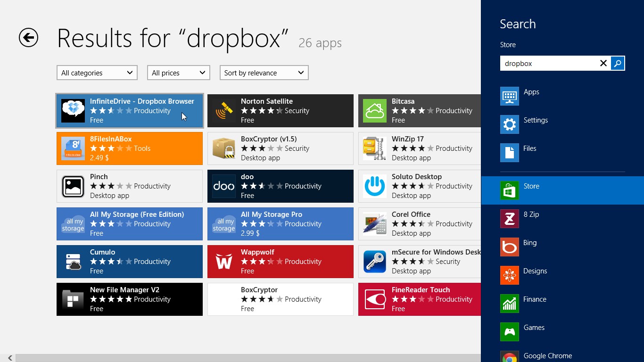Viewport: 644px width, 362px height.
Task: Open the doo app icon
Action: coord(224,186)
